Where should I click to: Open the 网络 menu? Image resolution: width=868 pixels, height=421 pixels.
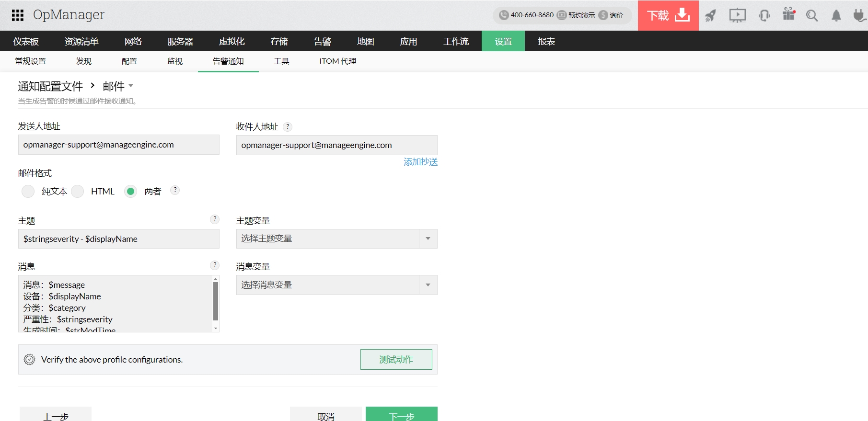click(x=133, y=41)
